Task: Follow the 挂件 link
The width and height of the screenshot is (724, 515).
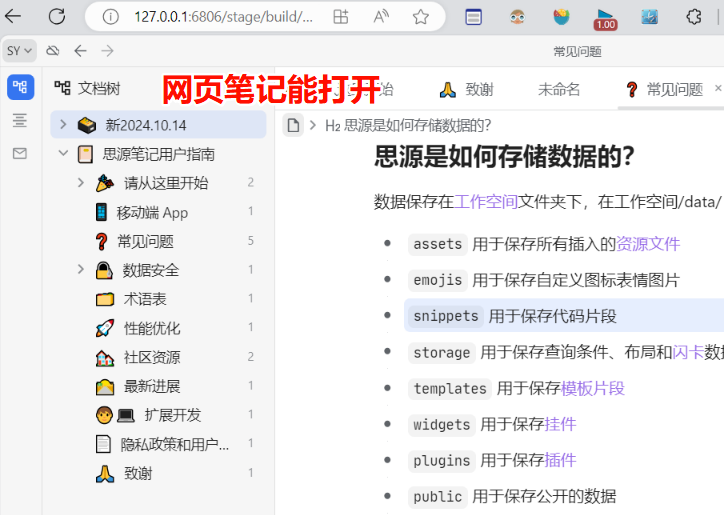Action: pyautogui.click(x=560, y=424)
